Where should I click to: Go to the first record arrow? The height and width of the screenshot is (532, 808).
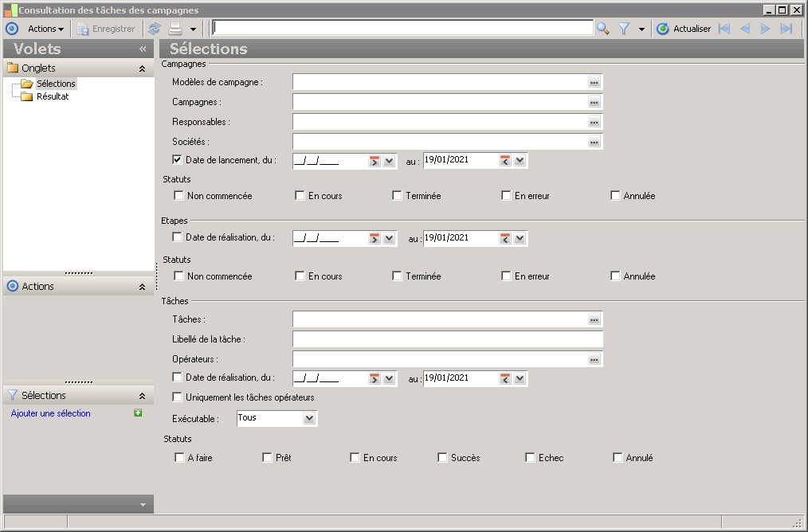pyautogui.click(x=724, y=29)
